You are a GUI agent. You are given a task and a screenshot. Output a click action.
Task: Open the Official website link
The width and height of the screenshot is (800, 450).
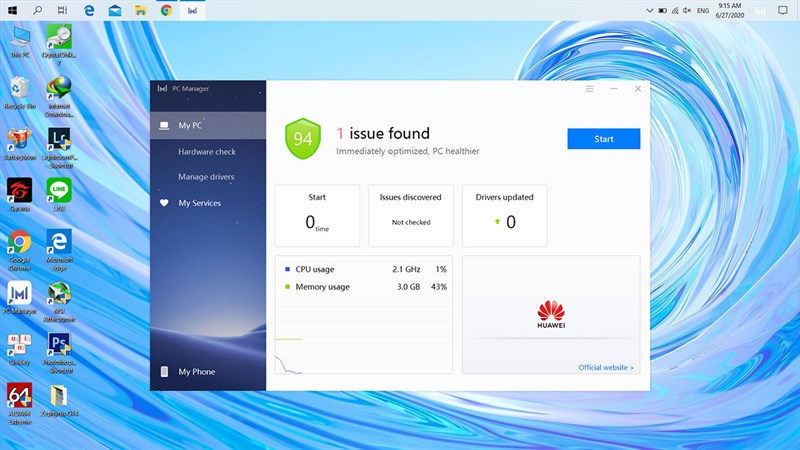(606, 367)
